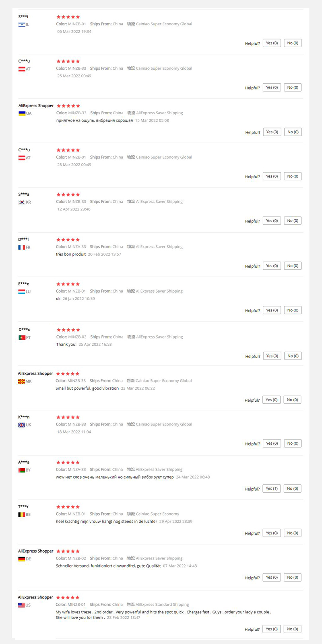Viewport: 322px width, 644px height.
Task: Click the UK flag under K***n
Action: point(22,425)
